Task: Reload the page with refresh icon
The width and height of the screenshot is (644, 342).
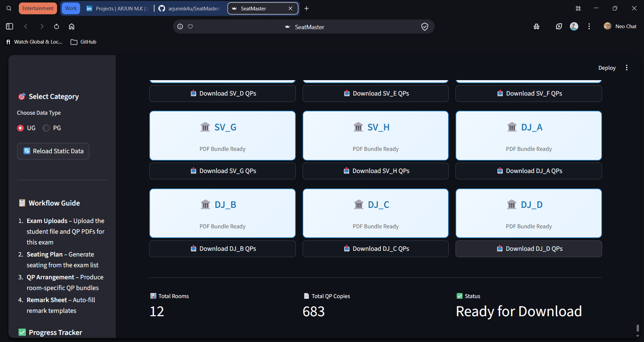Action: [56, 26]
